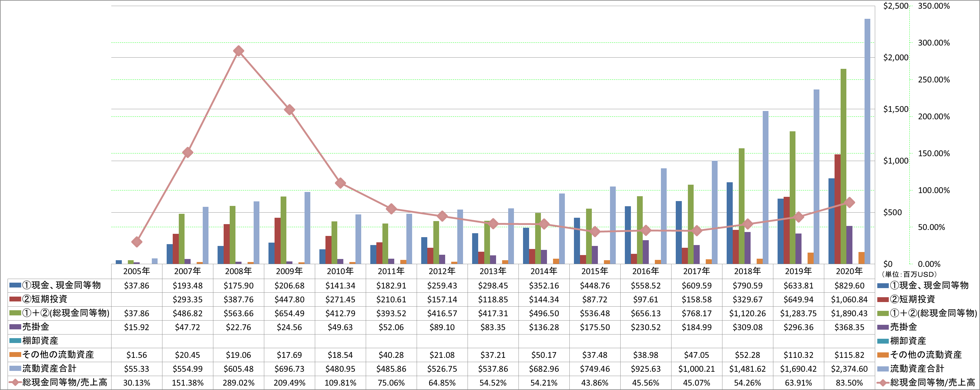This screenshot has width=980, height=390.
Task: Select the red bar for 2020年
Action: [837, 209]
